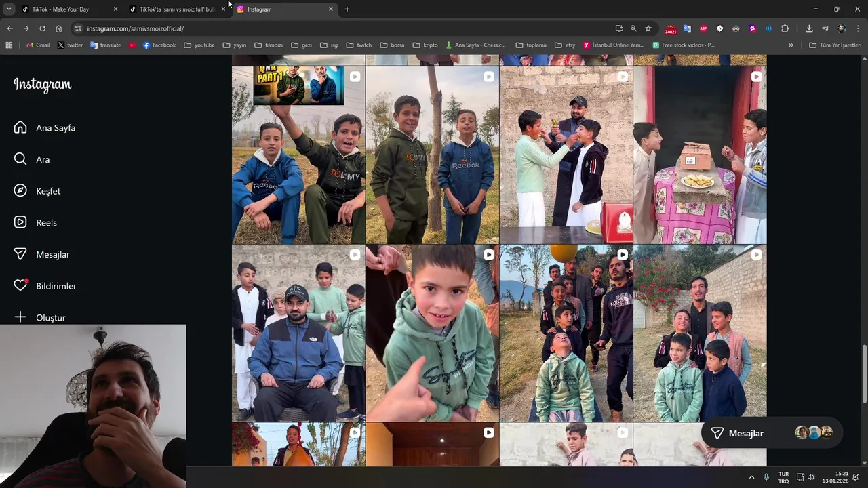Open the PART 1 reel thumbnail
Image resolution: width=868 pixels, height=488 pixels.
298,155
